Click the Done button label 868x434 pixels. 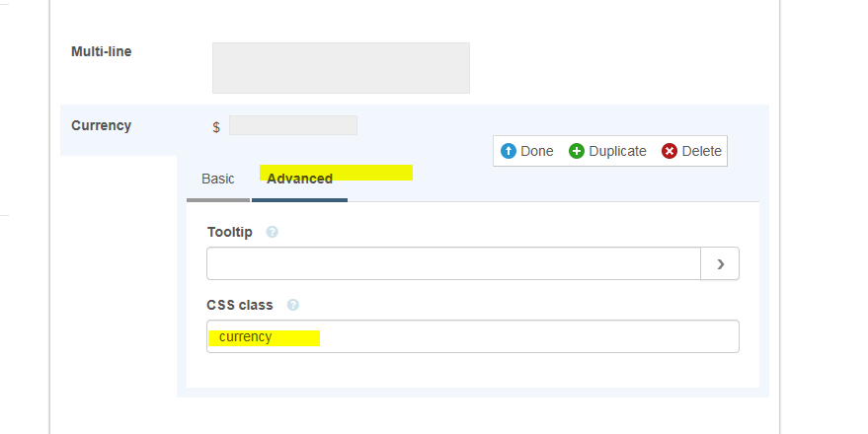(x=537, y=151)
